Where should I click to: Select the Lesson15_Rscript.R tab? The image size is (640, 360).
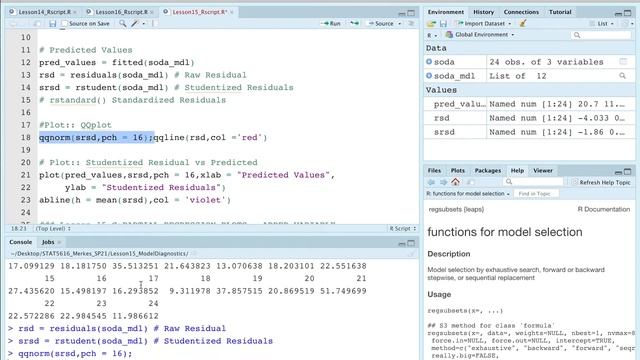pos(200,12)
